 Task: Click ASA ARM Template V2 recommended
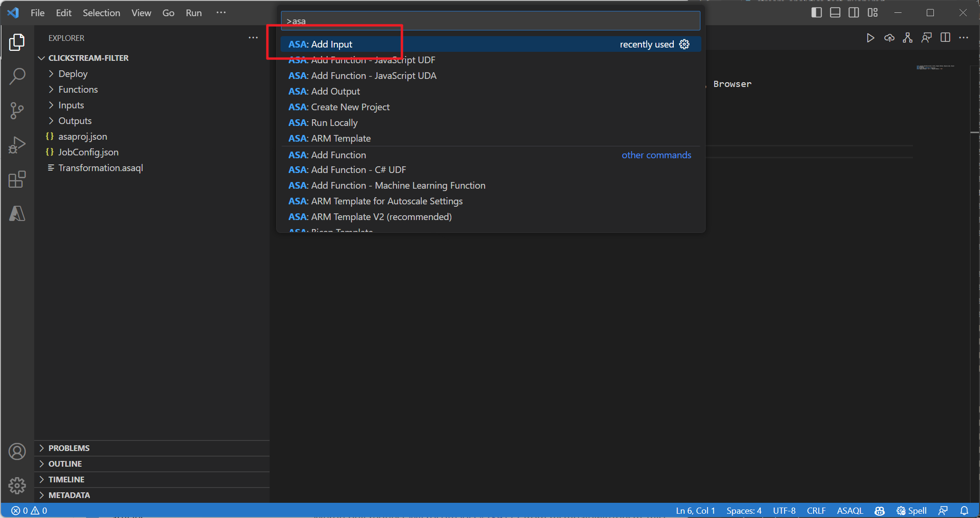pos(370,217)
